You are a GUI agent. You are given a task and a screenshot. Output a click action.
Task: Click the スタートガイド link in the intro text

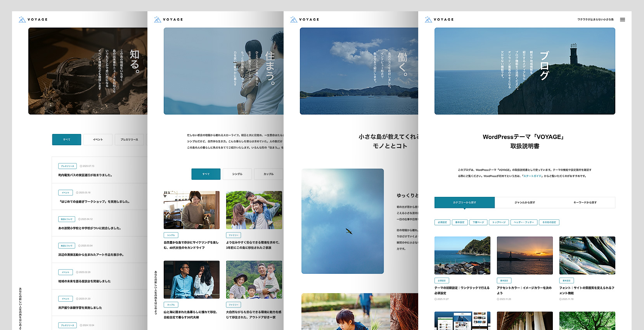pyautogui.click(x=532, y=176)
